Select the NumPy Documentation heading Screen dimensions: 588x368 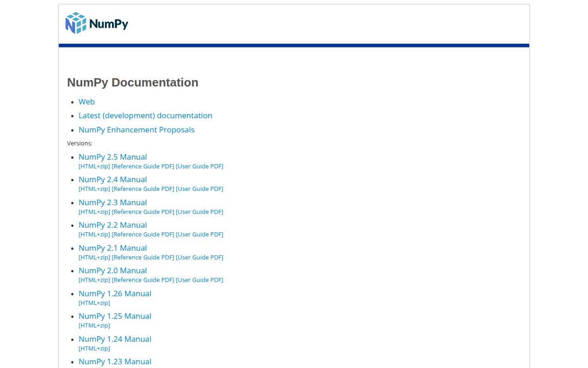click(133, 82)
